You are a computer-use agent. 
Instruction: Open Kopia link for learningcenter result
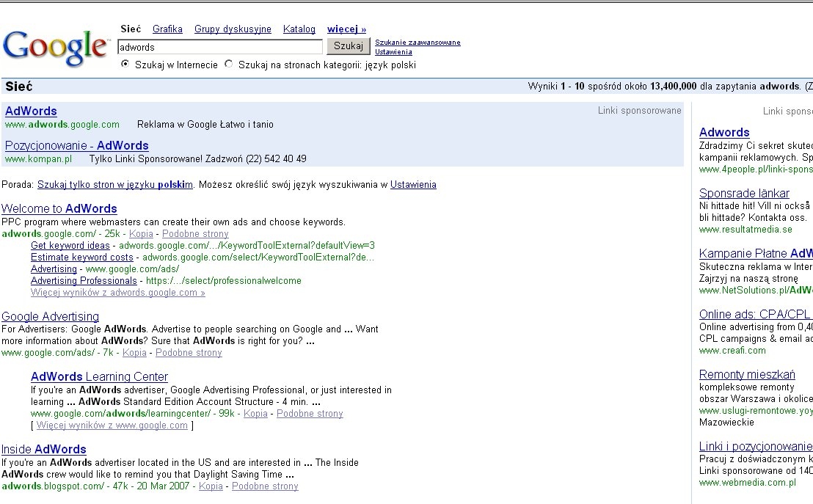255,413
